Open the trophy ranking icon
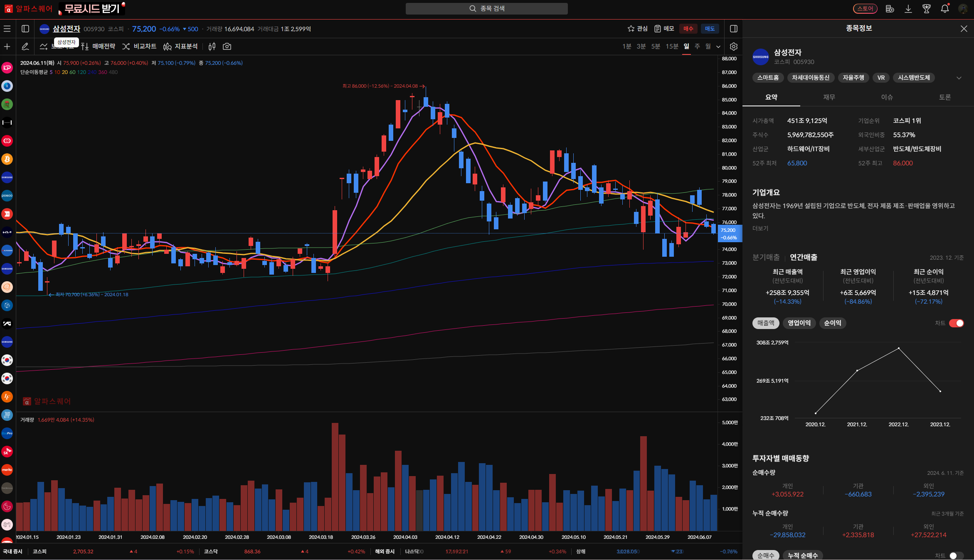 click(x=927, y=9)
